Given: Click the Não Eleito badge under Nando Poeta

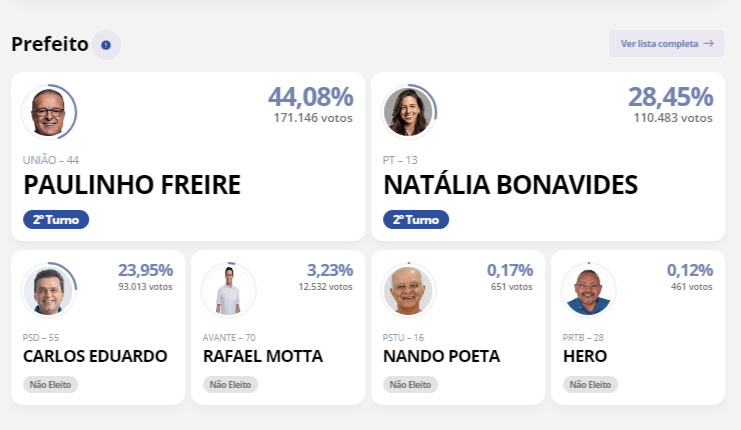Looking at the screenshot, I should (410, 384).
